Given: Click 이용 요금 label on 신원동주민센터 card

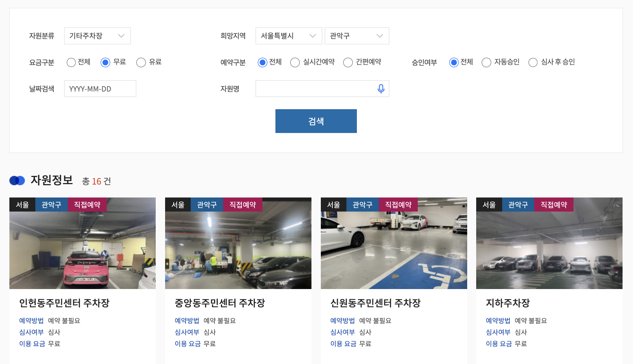Looking at the screenshot, I should click(x=343, y=344).
